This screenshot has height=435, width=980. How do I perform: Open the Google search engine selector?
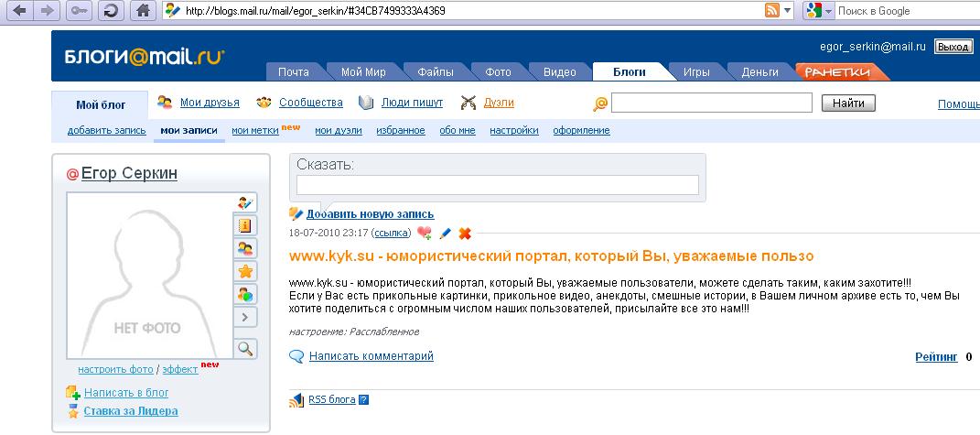click(x=819, y=11)
